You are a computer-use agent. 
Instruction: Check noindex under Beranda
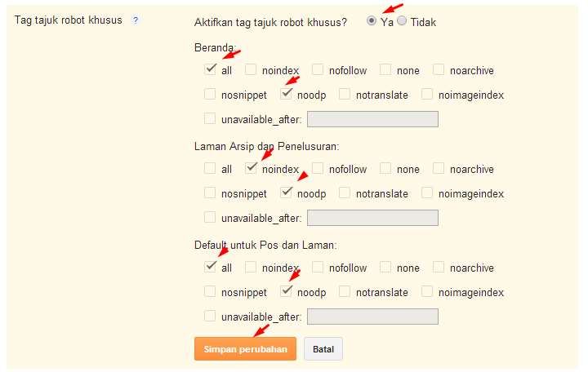pos(251,69)
